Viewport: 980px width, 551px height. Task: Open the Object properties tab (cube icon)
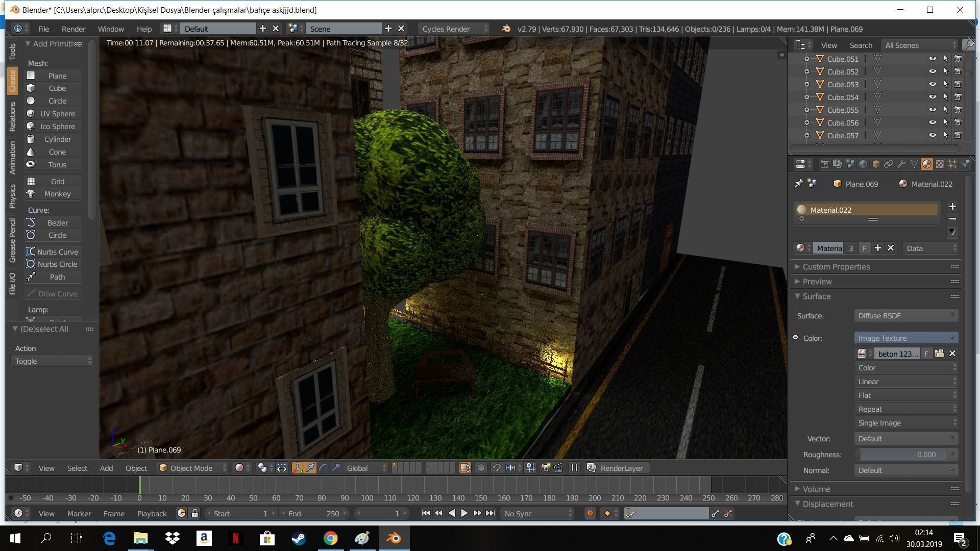pos(875,164)
